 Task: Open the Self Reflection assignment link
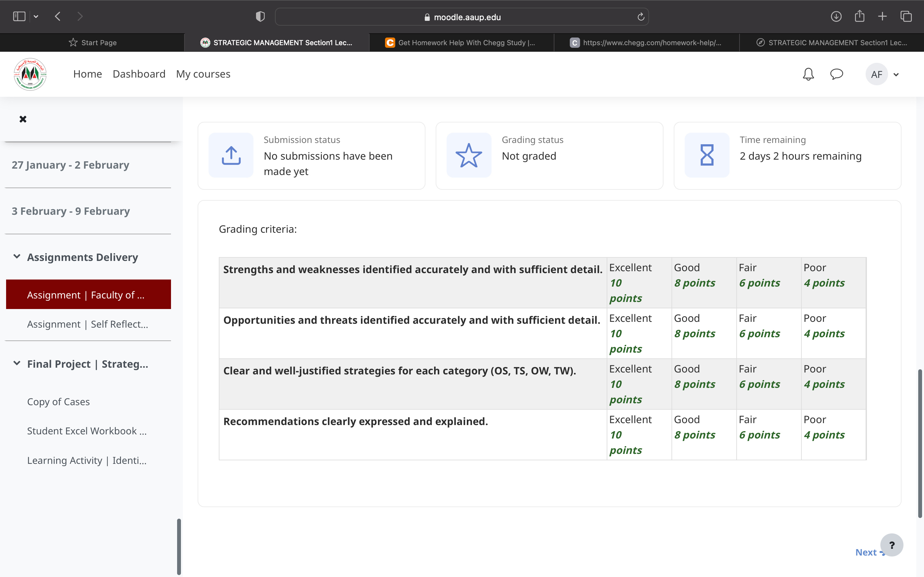[88, 324]
